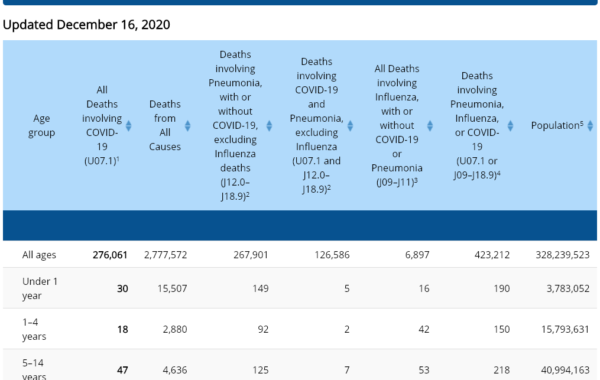
Task: Click the 328,239,523 population cell
Action: coord(562,255)
